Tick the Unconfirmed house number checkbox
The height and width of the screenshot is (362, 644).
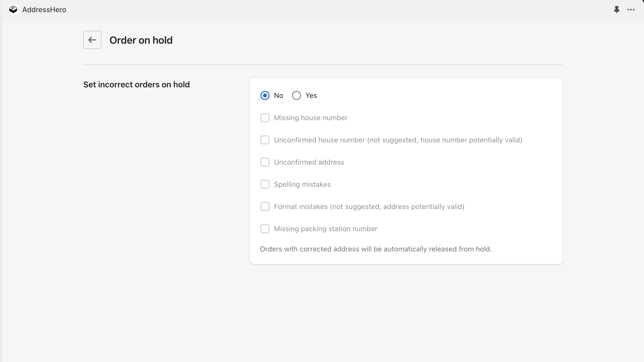265,140
